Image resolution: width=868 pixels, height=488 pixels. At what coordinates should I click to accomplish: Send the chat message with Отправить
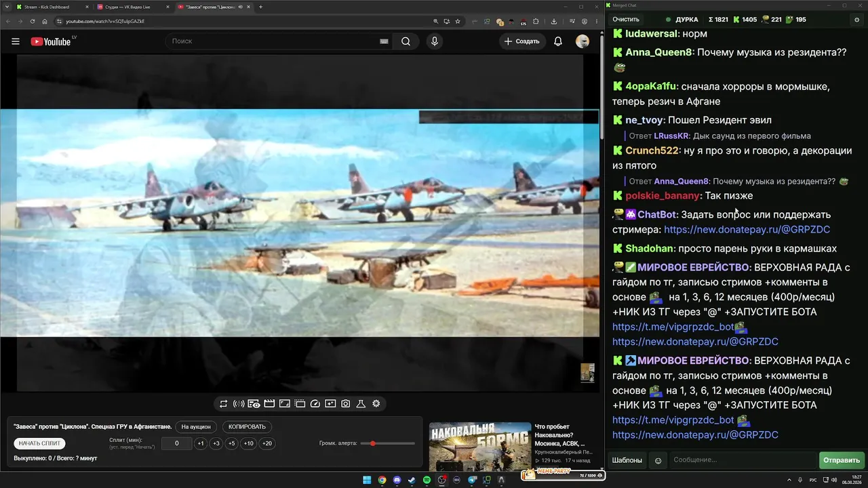[842, 461]
